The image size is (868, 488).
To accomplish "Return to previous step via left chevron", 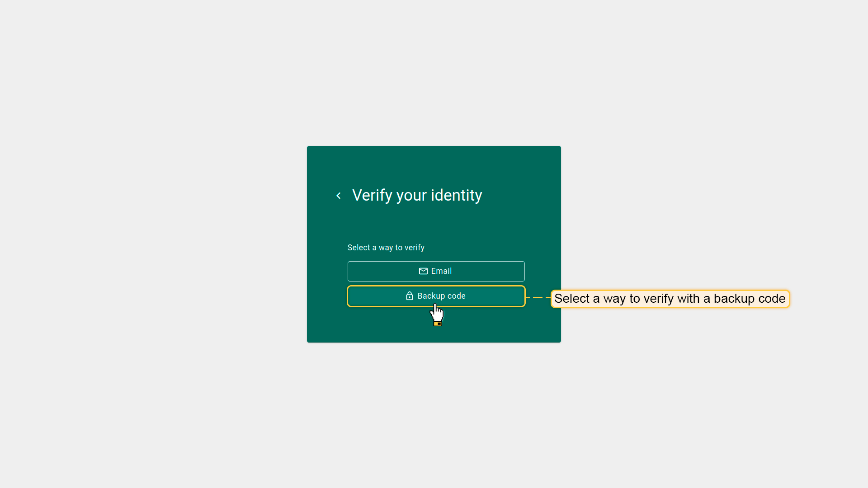I will [x=339, y=196].
